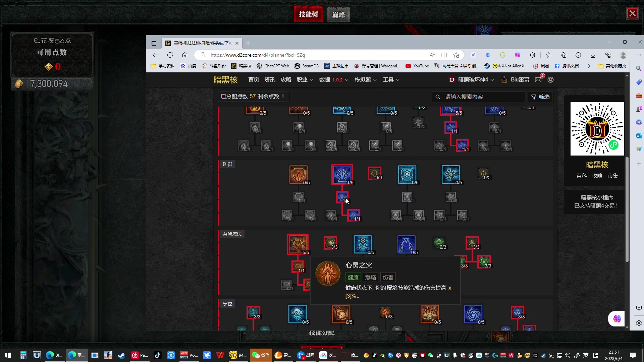
Task: Click the 暗黑核 site logo
Action: pos(225,80)
